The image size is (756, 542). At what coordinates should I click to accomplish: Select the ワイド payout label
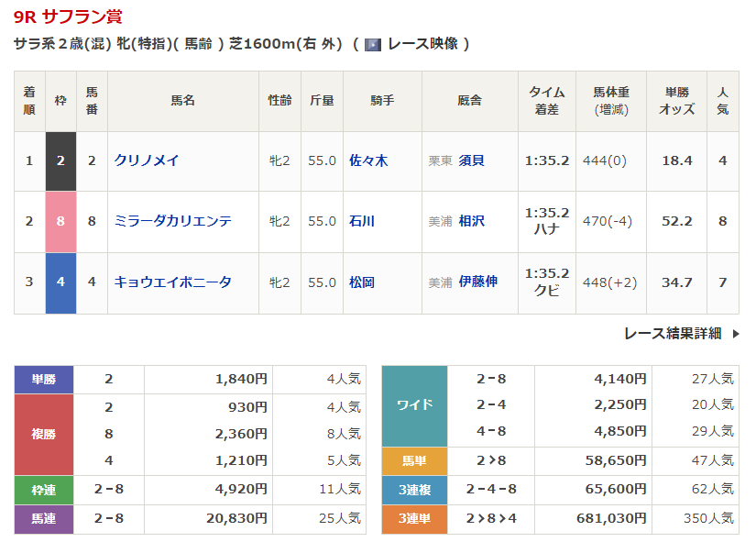click(x=413, y=404)
